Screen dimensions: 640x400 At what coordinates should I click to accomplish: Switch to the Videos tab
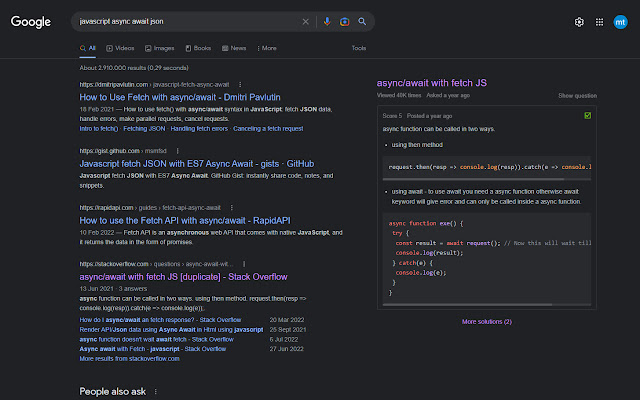120,48
